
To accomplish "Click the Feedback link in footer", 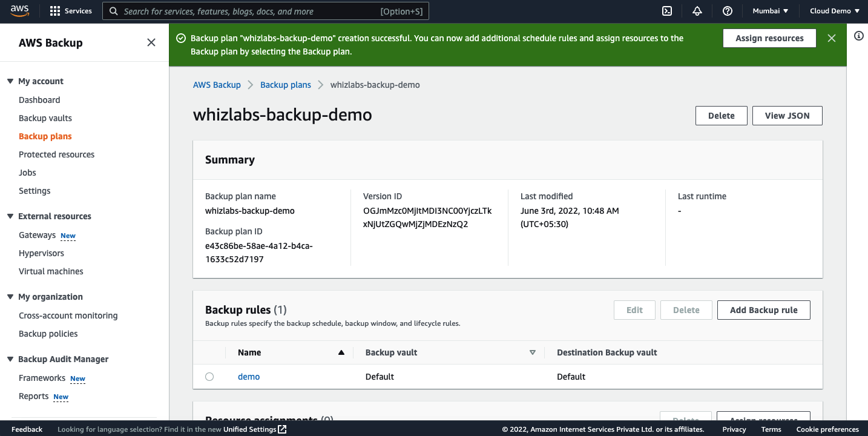I will pyautogui.click(x=27, y=429).
